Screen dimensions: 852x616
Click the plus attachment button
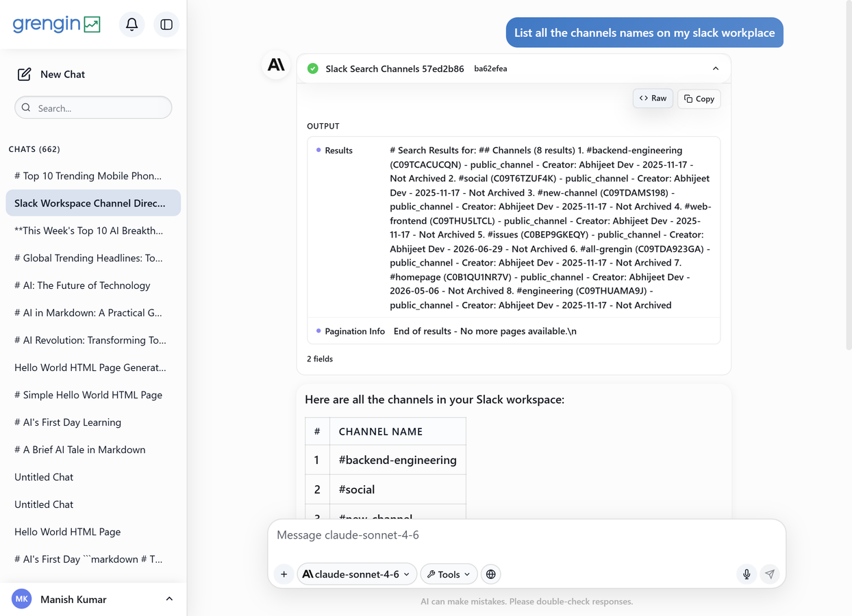coord(284,574)
